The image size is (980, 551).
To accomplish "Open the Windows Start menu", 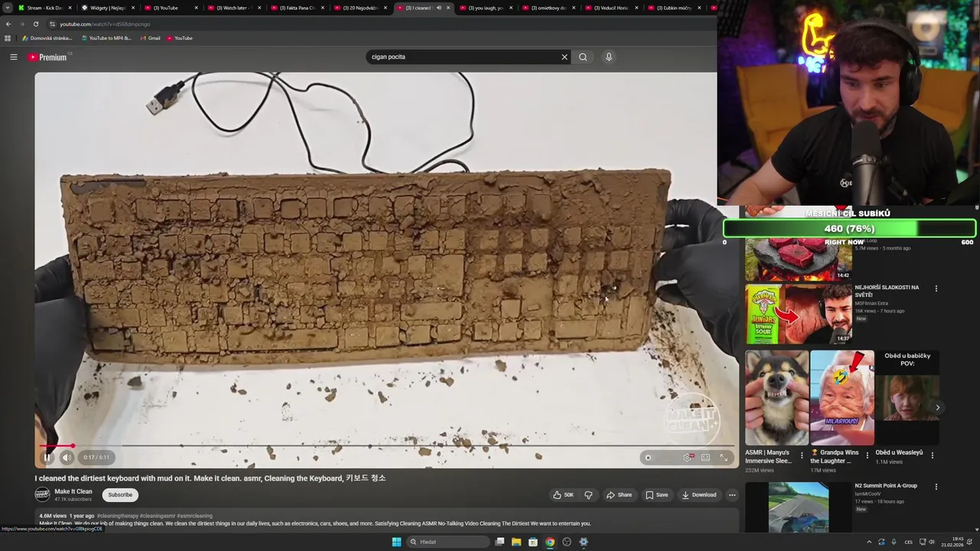I will click(397, 542).
